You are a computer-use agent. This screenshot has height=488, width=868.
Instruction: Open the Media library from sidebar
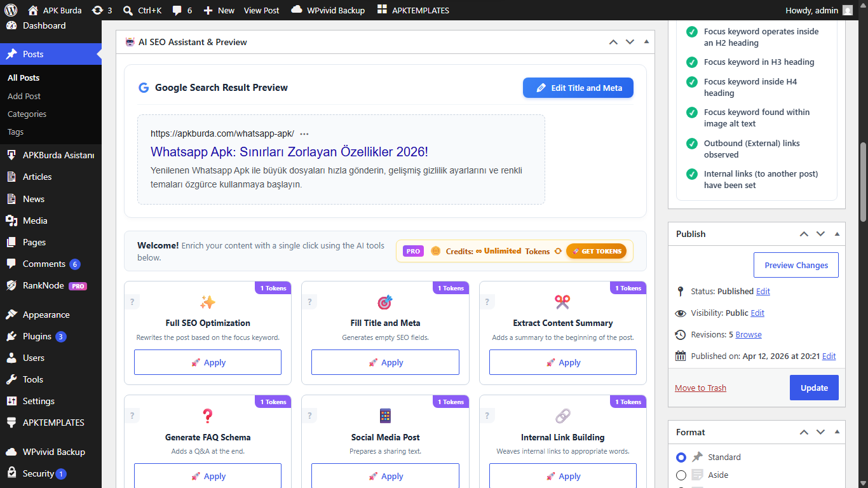(x=51, y=220)
